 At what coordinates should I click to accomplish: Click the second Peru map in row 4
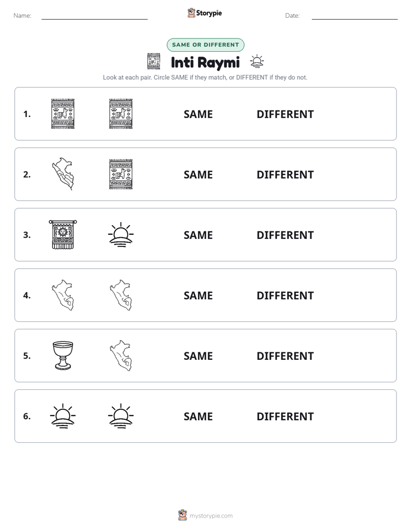121,295
